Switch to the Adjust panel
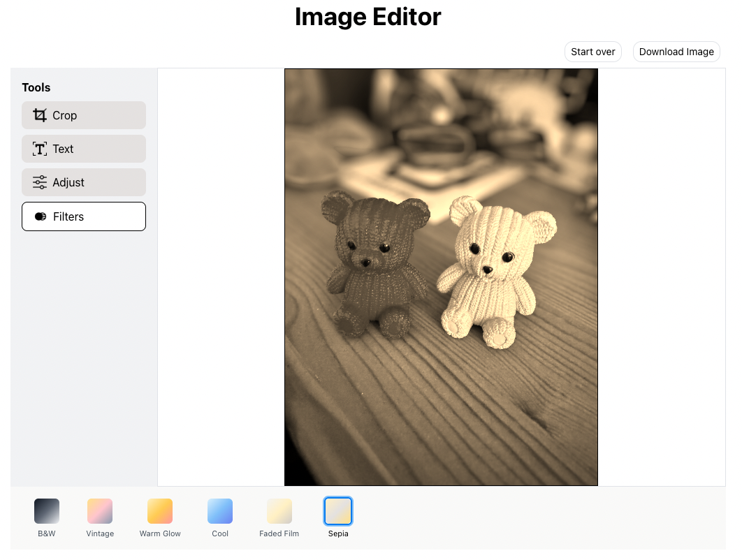The height and width of the screenshot is (560, 742). click(x=83, y=182)
